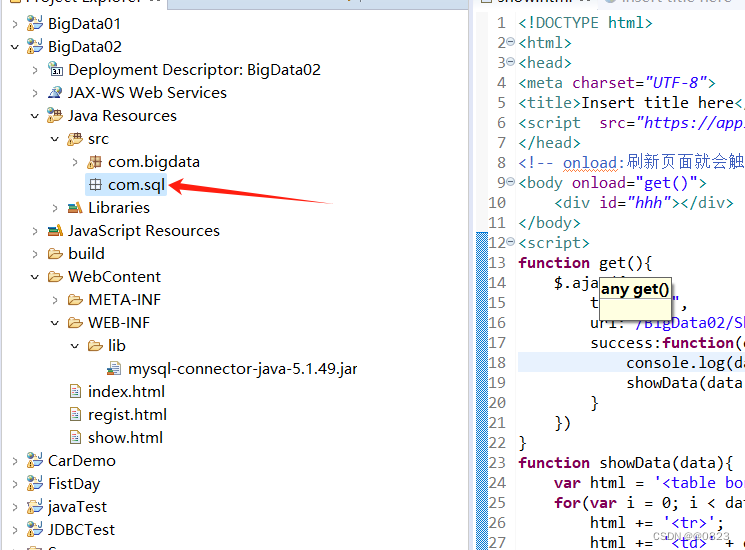This screenshot has height=550, width=745.
Task: Expand the BigData01 project
Action: tap(15, 23)
